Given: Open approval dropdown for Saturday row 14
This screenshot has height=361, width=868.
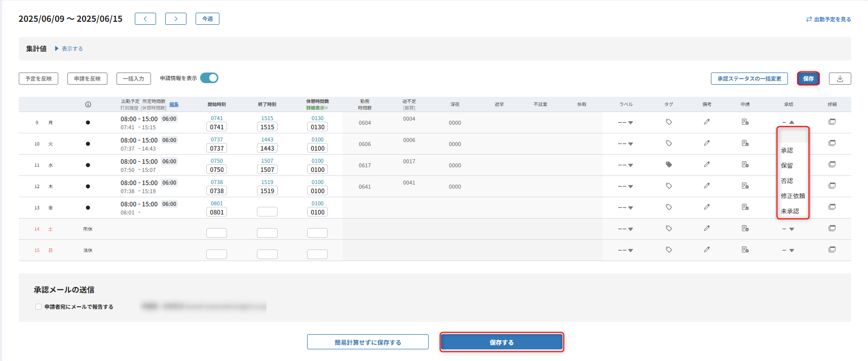Looking at the screenshot, I should click(788, 229).
